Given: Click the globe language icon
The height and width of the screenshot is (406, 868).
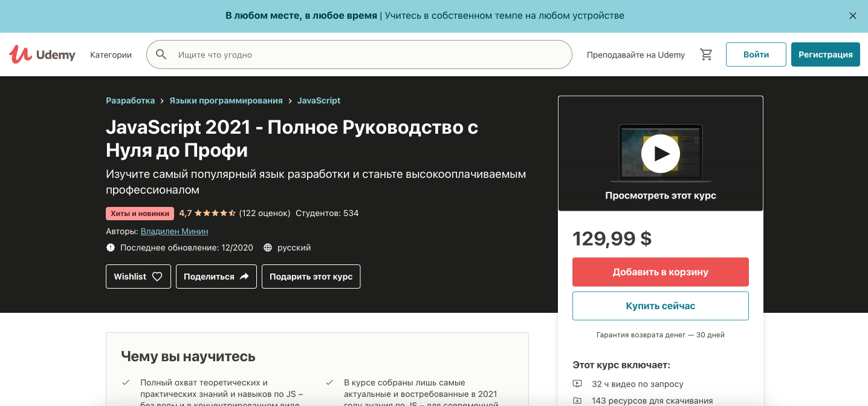Looking at the screenshot, I should 267,247.
